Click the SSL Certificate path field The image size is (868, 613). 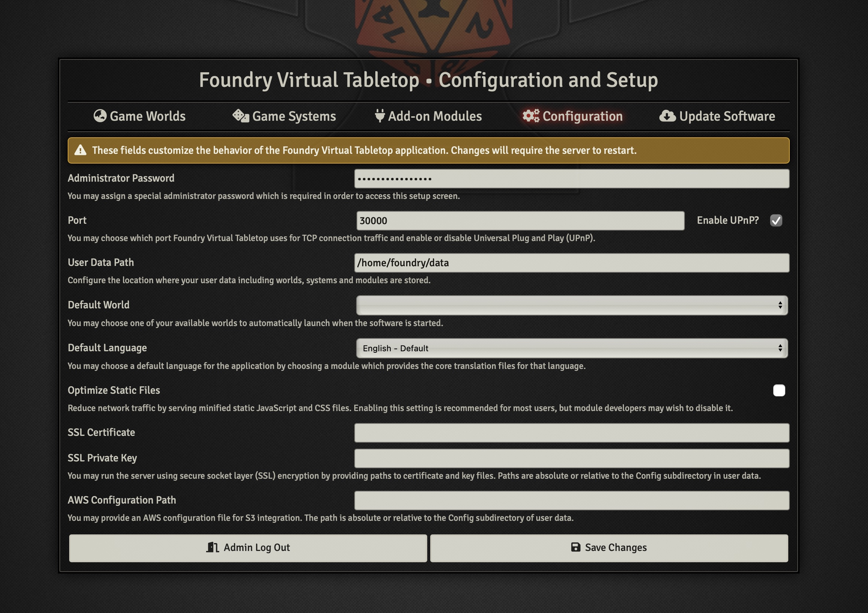coord(572,433)
